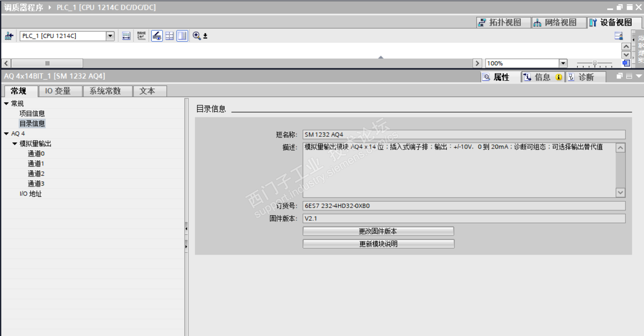Select I/O 地址 in the tree
This screenshot has width=644, height=336.
coord(30,194)
